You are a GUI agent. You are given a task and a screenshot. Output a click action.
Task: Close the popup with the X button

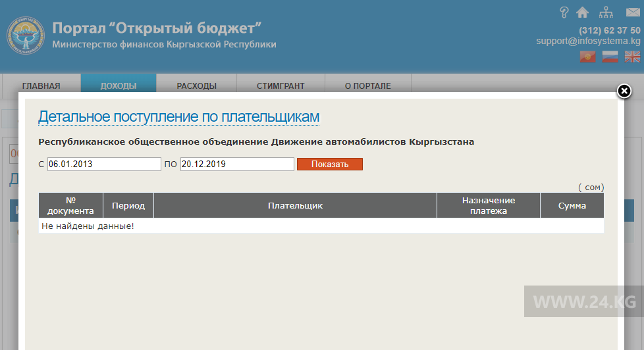(x=624, y=91)
